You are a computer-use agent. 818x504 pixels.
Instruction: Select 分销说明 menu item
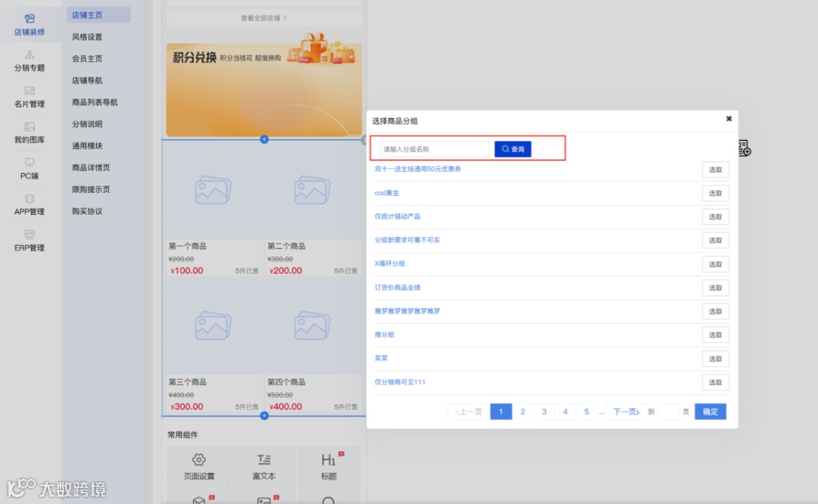click(87, 124)
